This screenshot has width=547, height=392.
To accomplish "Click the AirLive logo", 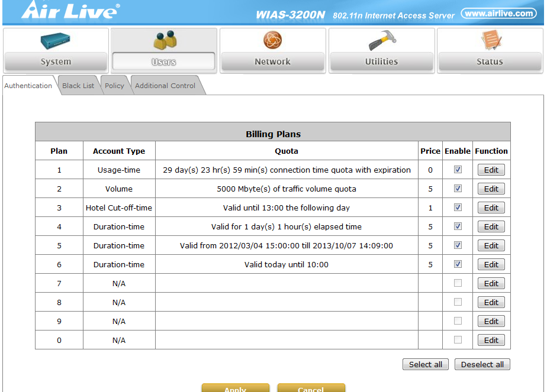I will click(x=70, y=11).
